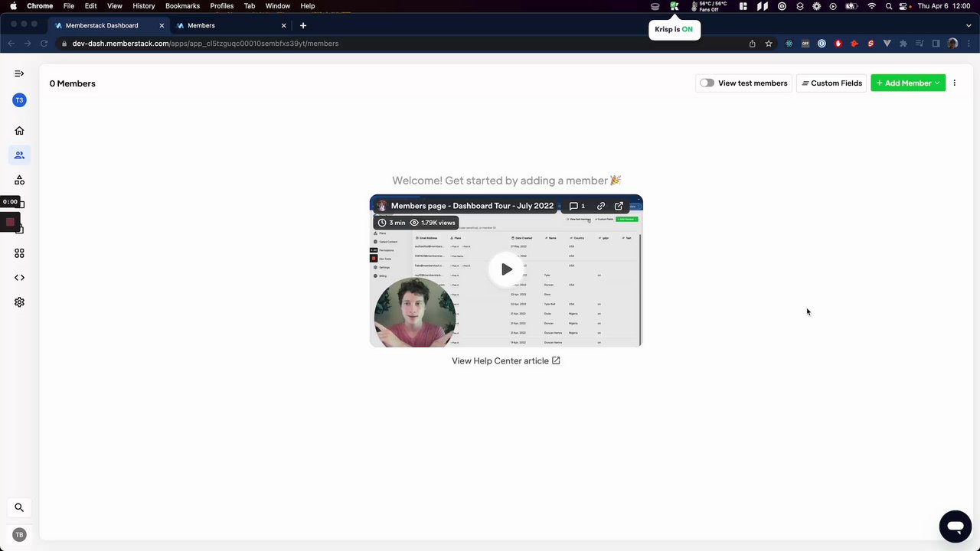Reload the page

[44, 44]
